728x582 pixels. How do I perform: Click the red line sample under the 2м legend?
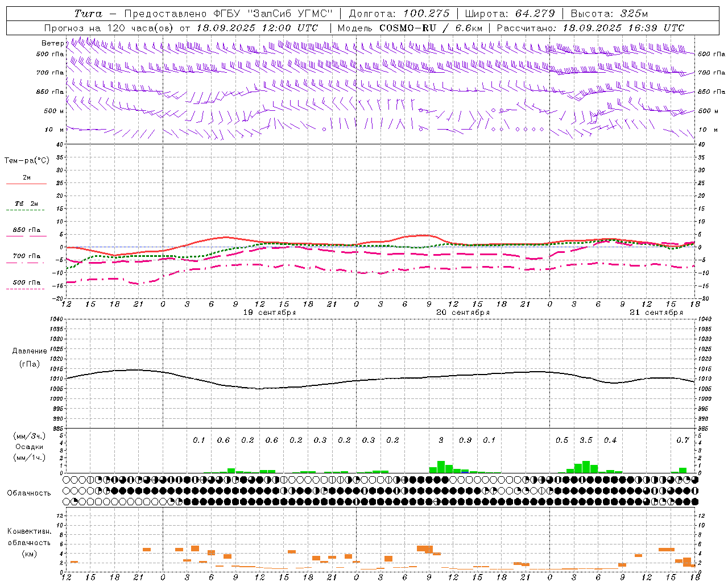coord(26,184)
